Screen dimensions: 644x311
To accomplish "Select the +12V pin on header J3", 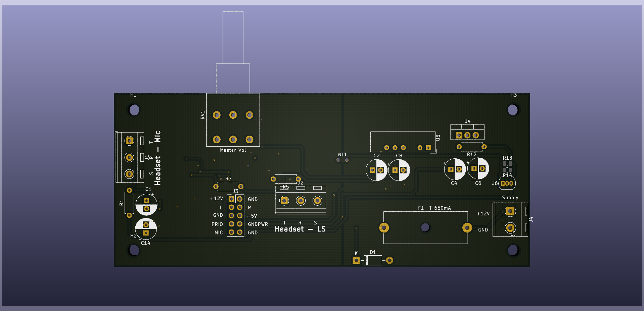I will click(231, 199).
